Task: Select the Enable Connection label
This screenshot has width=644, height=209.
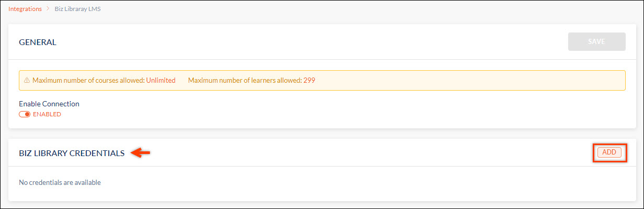Action: coord(49,104)
